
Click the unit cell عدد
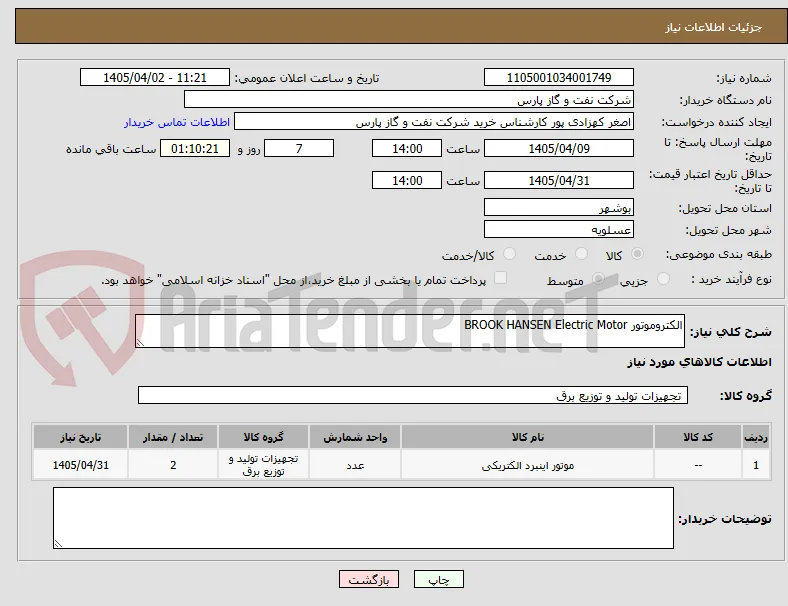point(355,465)
